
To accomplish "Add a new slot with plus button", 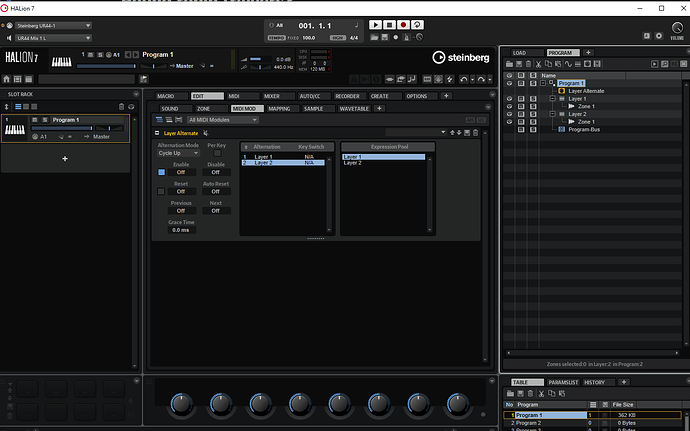I will (x=65, y=158).
